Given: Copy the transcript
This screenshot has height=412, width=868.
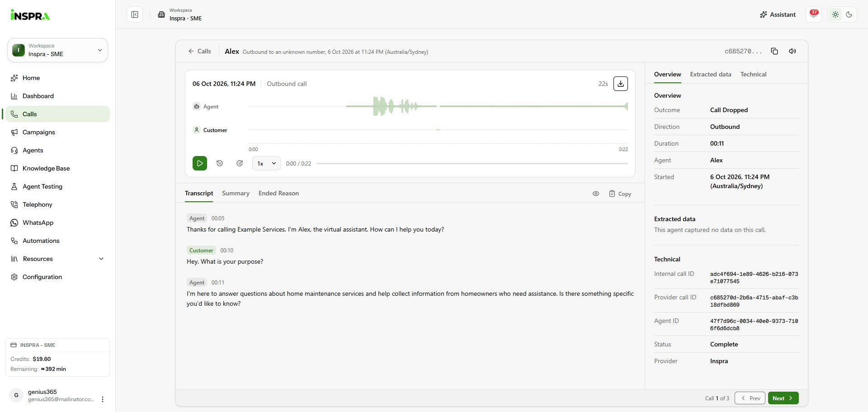Looking at the screenshot, I should tap(620, 194).
